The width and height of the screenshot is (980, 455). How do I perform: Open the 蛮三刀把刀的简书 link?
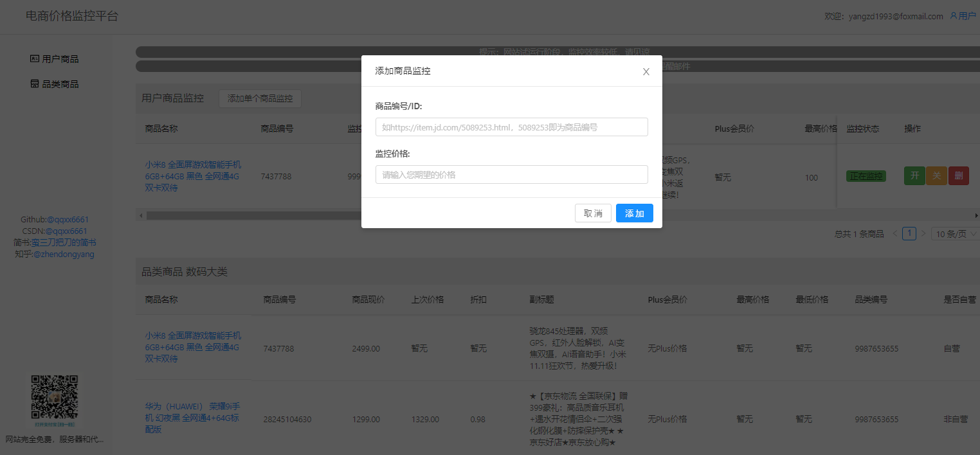click(x=64, y=243)
